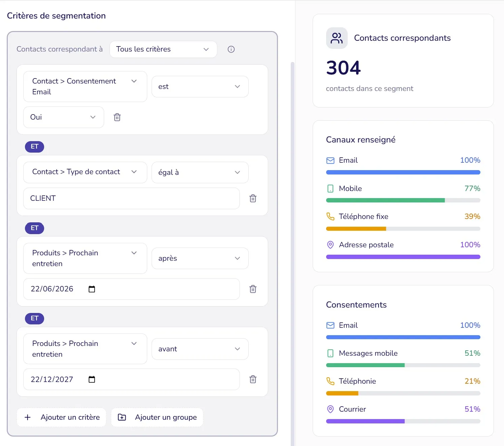Screen dimensions: 504x446
Task: Click the Mobile 77% progress bar
Action: pyautogui.click(x=403, y=200)
